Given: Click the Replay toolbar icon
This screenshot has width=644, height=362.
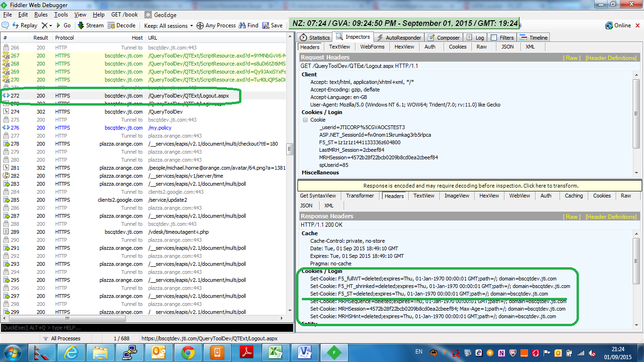Looking at the screenshot, I should coord(22,25).
